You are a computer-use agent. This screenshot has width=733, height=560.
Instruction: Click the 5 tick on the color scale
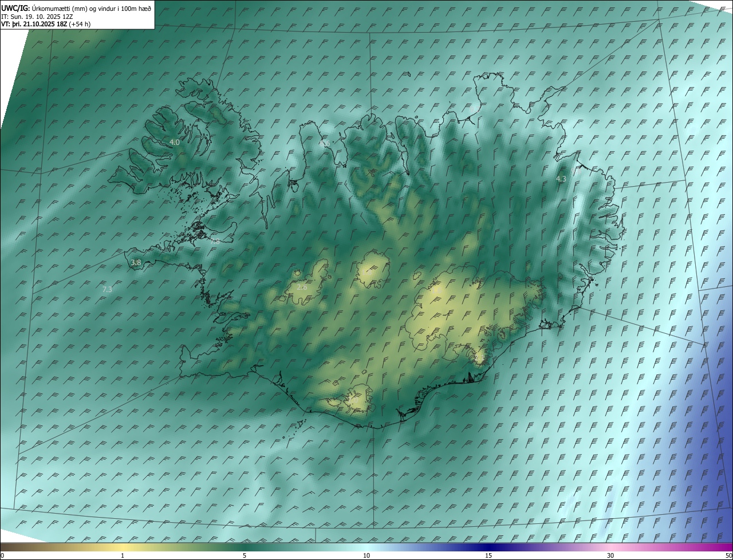click(245, 555)
